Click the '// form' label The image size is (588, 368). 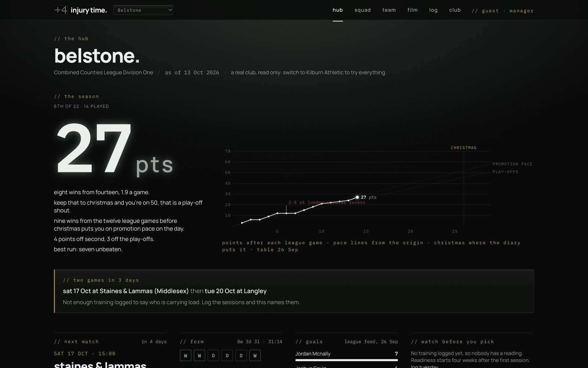(192, 342)
